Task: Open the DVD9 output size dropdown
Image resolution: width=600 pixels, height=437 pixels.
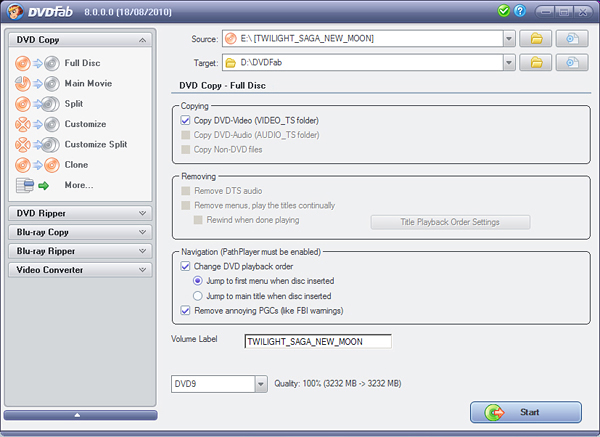Action: pos(261,384)
